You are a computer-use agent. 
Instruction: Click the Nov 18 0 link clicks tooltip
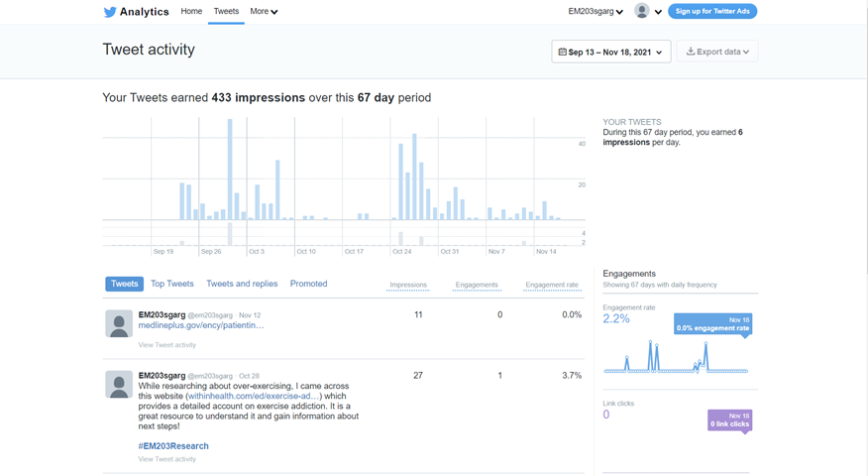point(729,420)
